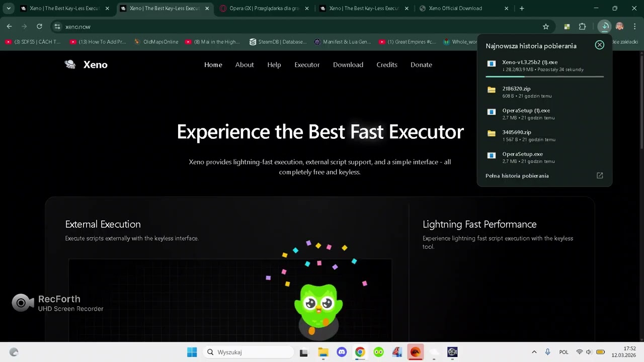
Task: Open the cloud app on the taskbar
Action: tap(434, 352)
